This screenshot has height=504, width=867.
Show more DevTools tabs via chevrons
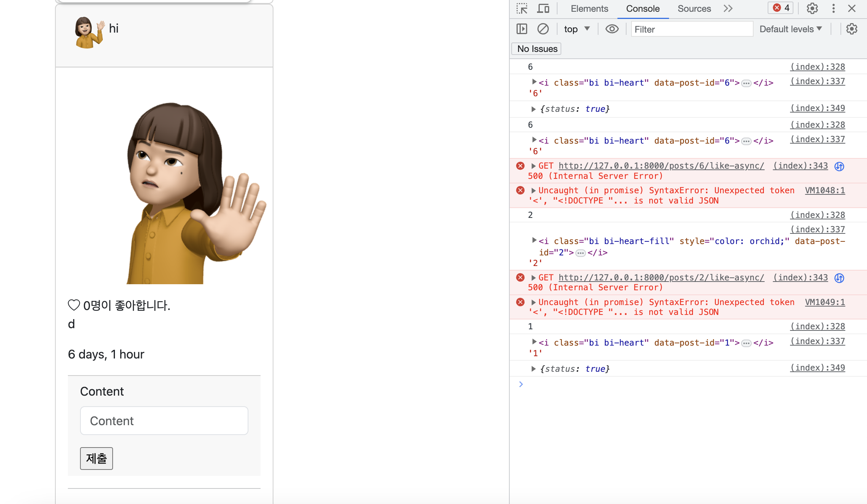[728, 8]
